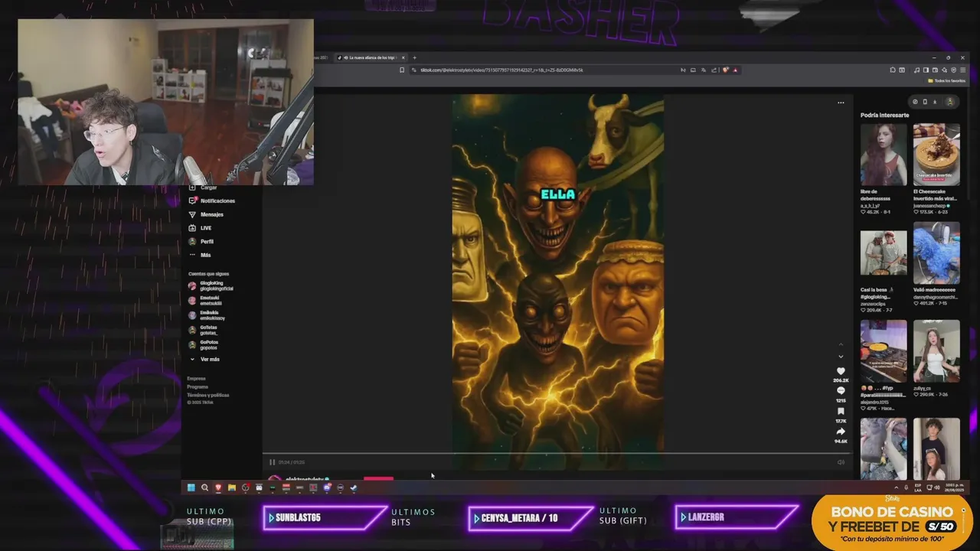Image resolution: width=980 pixels, height=551 pixels.
Task: Save the video with the bookmark icon
Action: click(841, 412)
